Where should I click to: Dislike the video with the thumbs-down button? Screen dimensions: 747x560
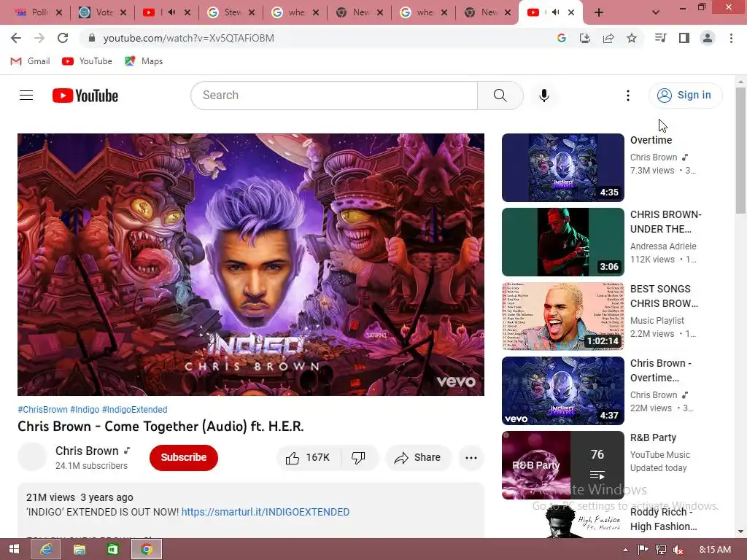(359, 458)
